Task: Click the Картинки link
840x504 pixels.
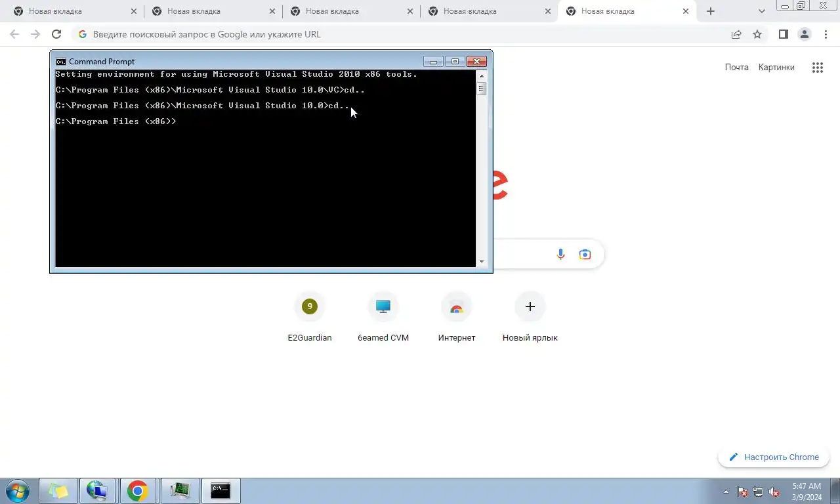Action: (x=776, y=67)
